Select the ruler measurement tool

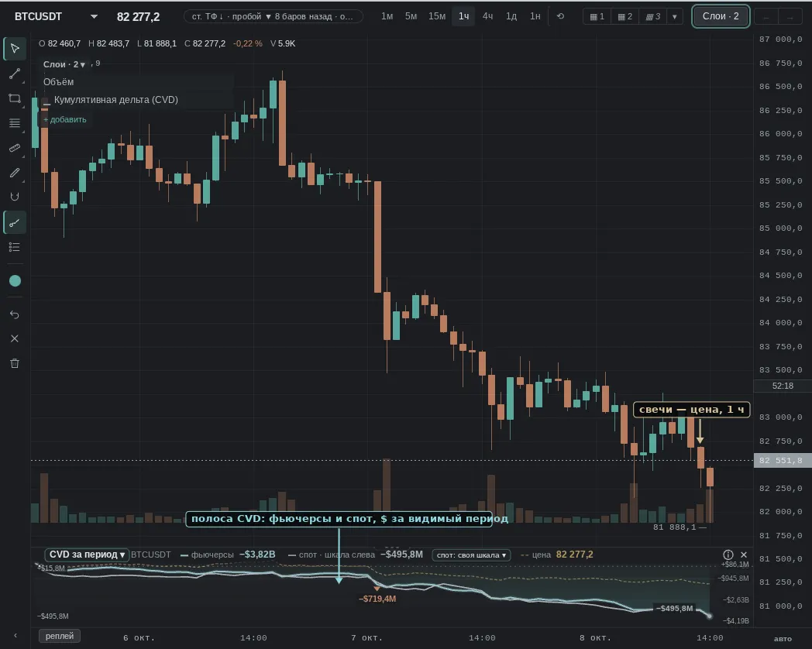15,148
